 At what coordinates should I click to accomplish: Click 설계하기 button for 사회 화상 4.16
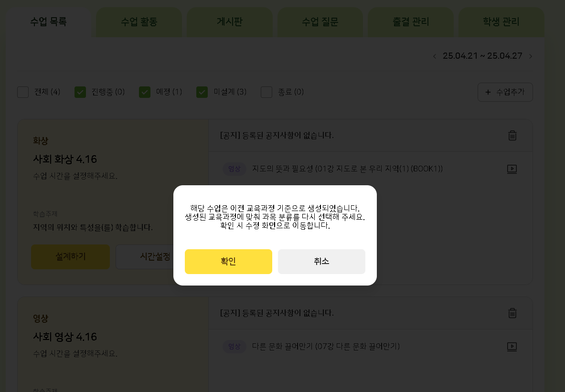click(71, 257)
